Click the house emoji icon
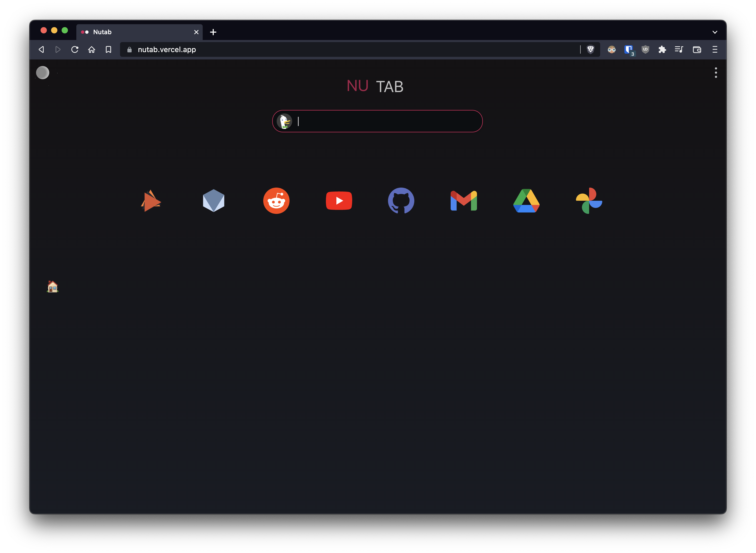The width and height of the screenshot is (756, 553). coord(53,286)
